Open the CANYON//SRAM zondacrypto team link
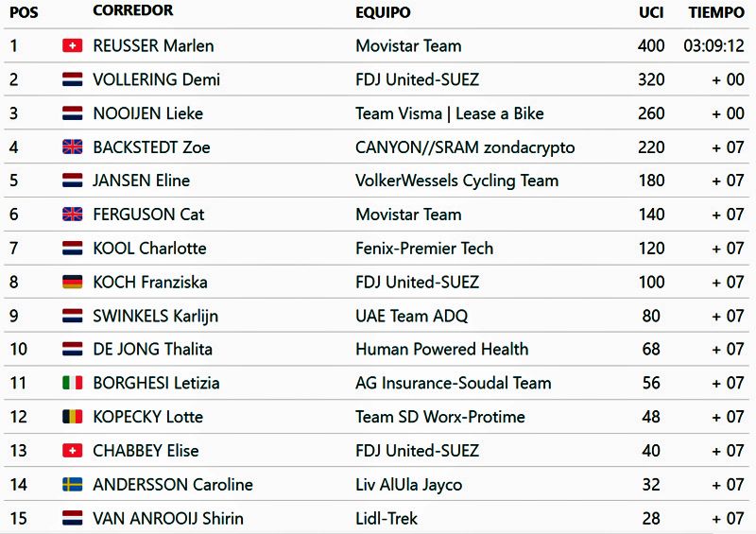The height and width of the screenshot is (534, 756). click(x=464, y=147)
